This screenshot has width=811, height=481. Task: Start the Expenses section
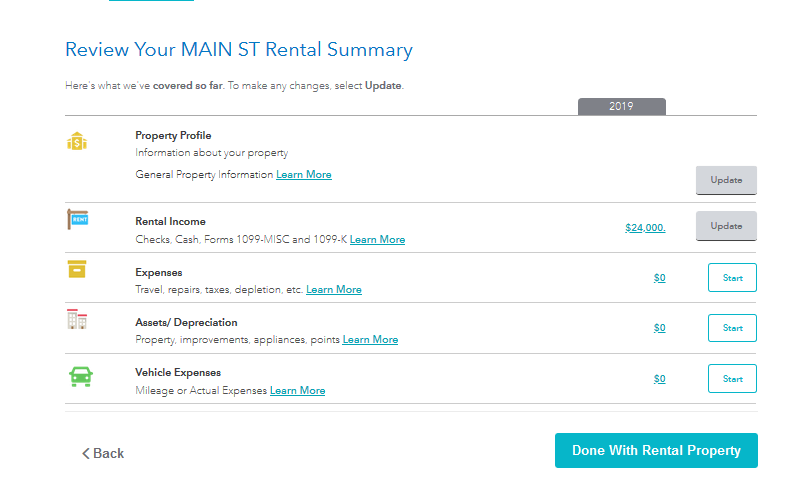point(732,278)
